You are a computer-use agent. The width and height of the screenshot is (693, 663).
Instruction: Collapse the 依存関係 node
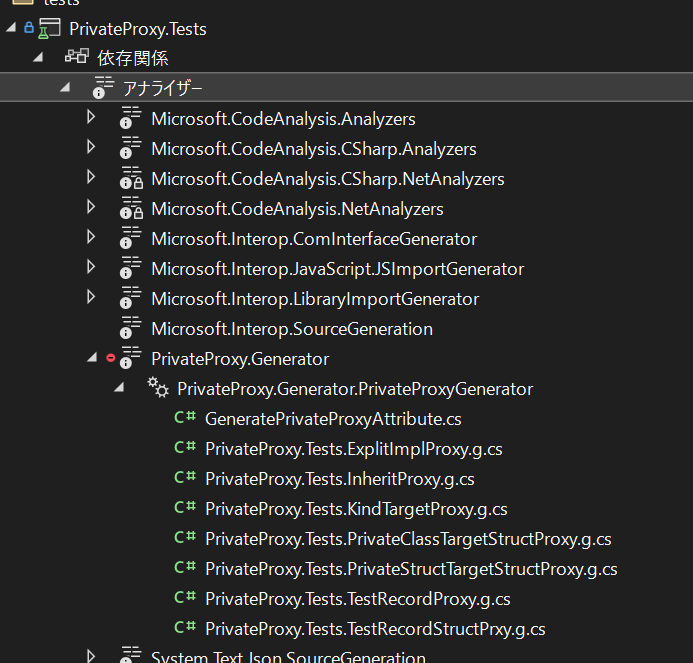(38, 57)
